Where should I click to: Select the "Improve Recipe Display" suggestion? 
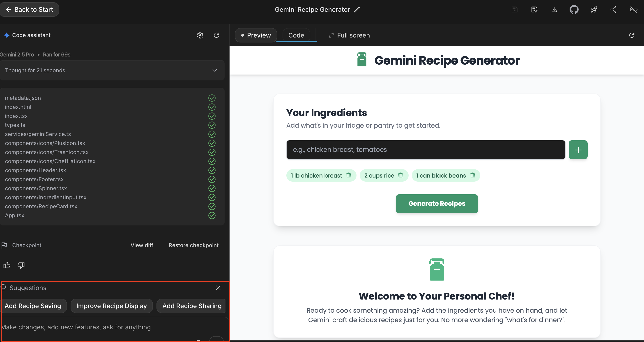[x=111, y=306]
